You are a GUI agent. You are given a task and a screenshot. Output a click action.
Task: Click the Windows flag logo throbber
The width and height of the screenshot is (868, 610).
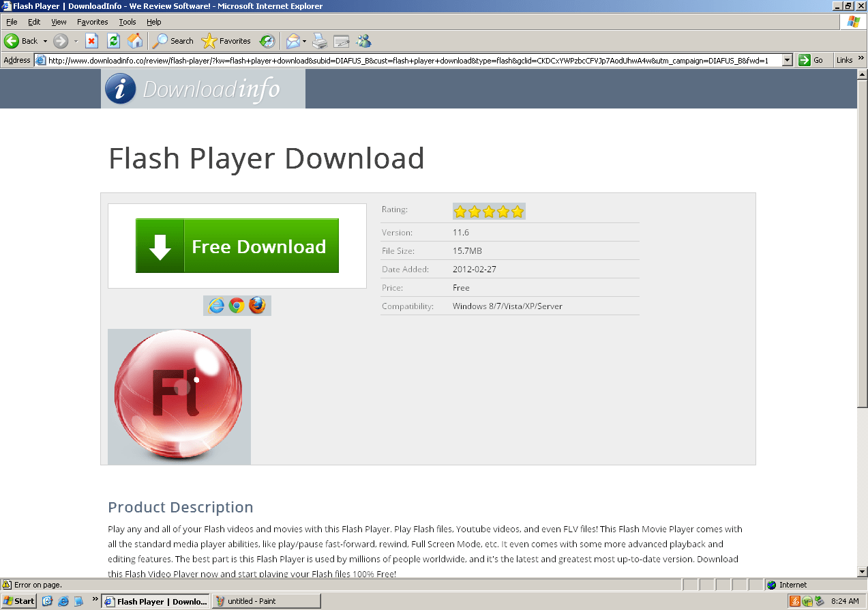click(853, 22)
